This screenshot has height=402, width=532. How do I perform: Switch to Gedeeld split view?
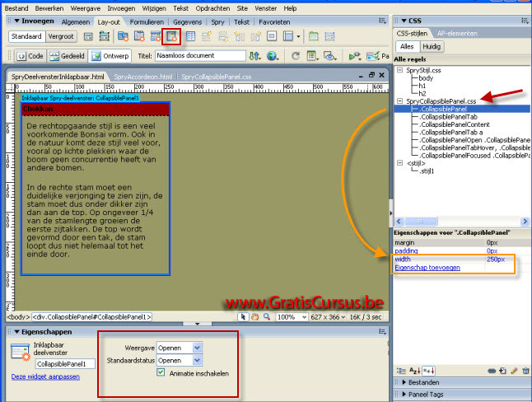68,56
